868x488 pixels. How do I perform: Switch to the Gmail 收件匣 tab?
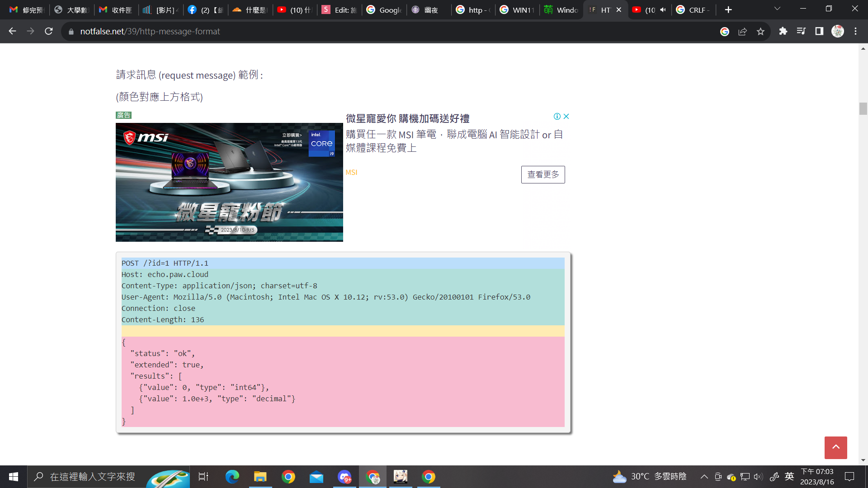tap(116, 9)
